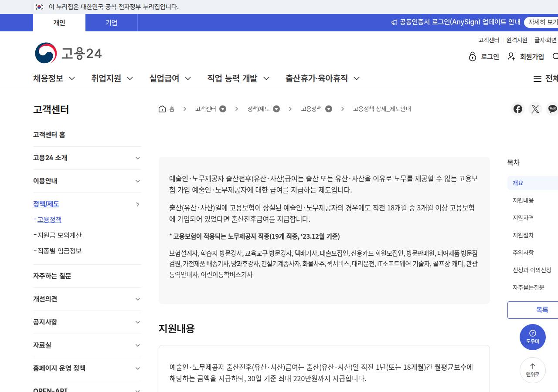Go to 고객센터 홈 in sidebar
558x392 pixels.
(49, 135)
